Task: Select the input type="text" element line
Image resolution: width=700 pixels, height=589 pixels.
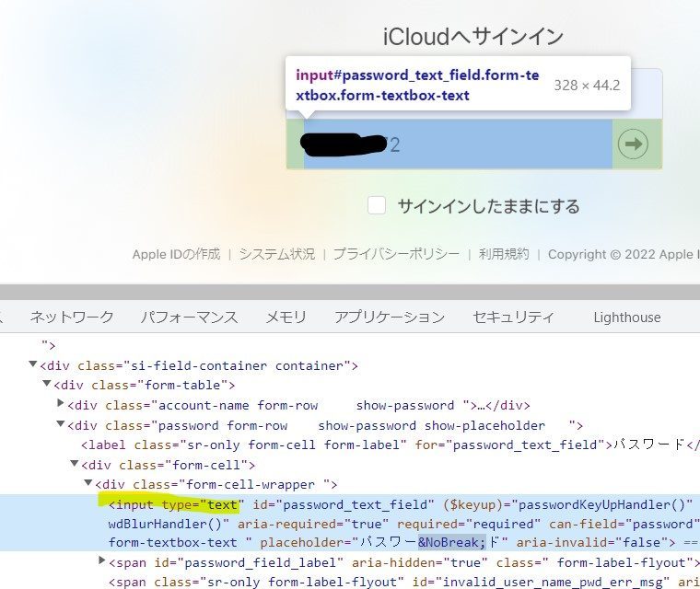Action: pyautogui.click(x=350, y=523)
